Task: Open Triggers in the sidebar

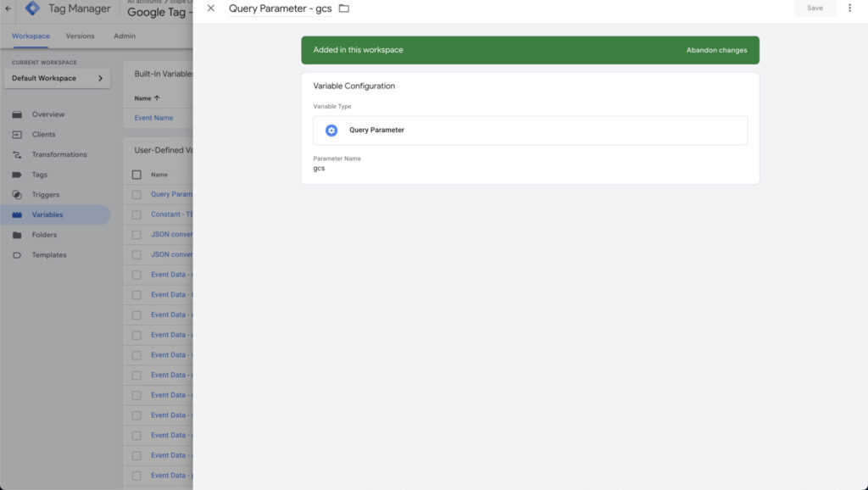Action: pyautogui.click(x=46, y=195)
